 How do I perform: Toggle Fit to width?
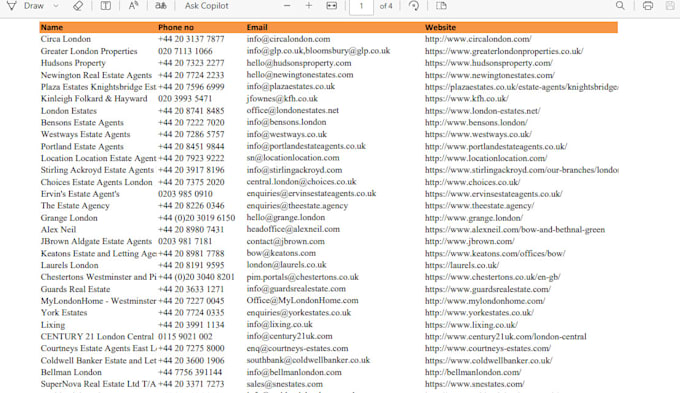point(332,6)
